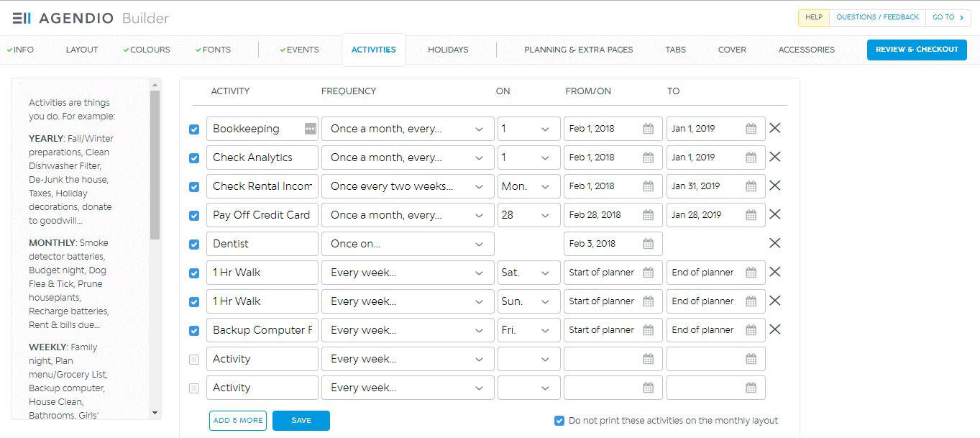Image resolution: width=980 pixels, height=438 pixels.
Task: Click the Save button
Action: (301, 421)
